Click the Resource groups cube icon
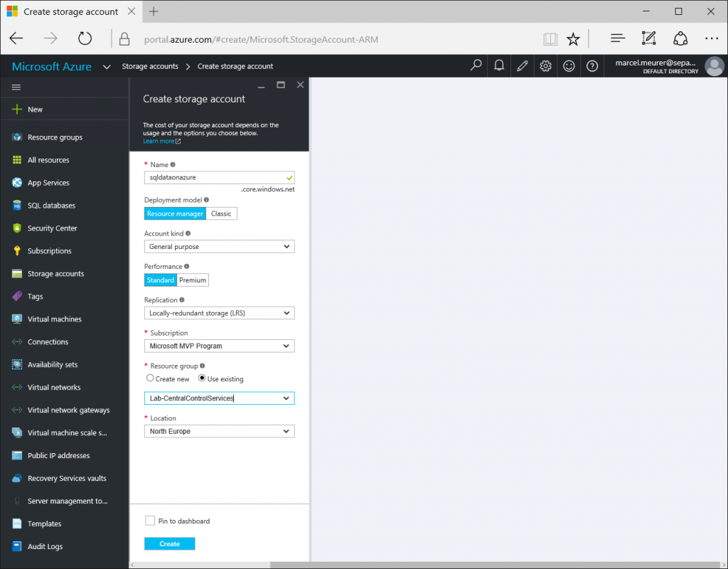 tap(17, 137)
